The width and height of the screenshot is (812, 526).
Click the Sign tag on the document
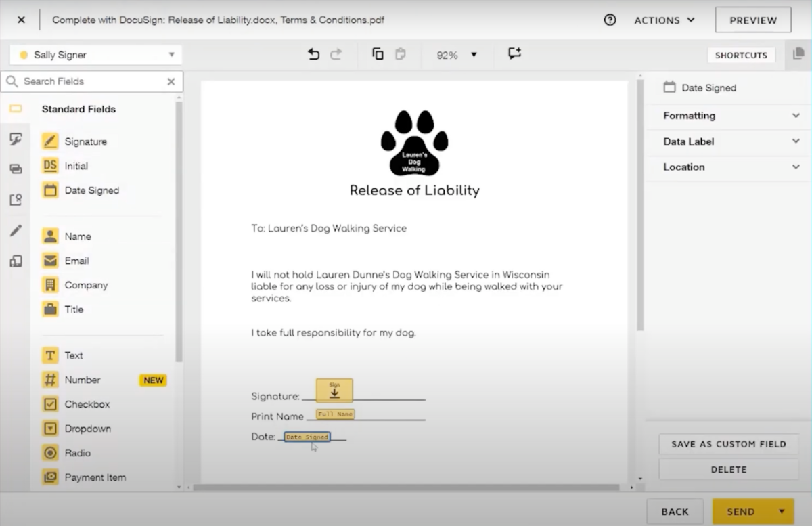334,391
